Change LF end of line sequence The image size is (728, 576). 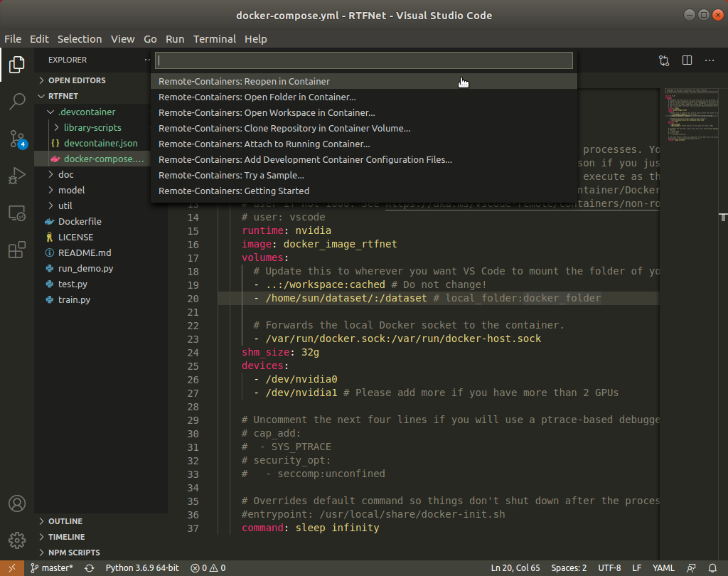[x=636, y=568]
